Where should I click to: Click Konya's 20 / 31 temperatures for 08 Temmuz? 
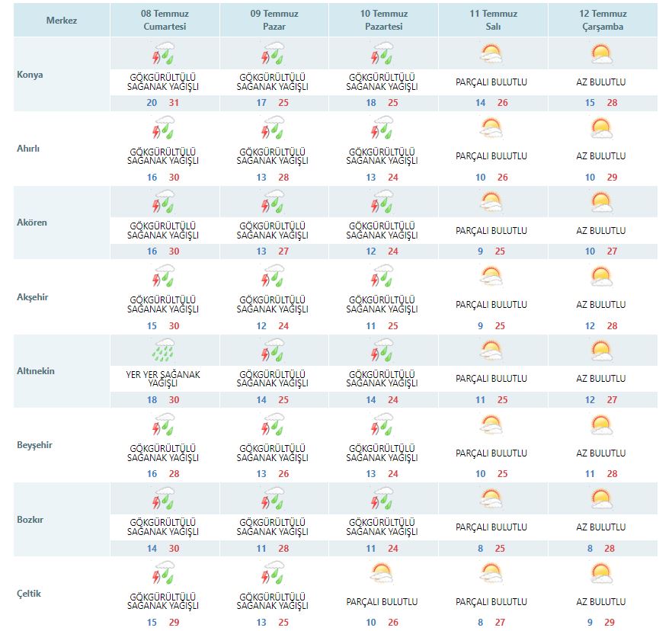pos(164,103)
